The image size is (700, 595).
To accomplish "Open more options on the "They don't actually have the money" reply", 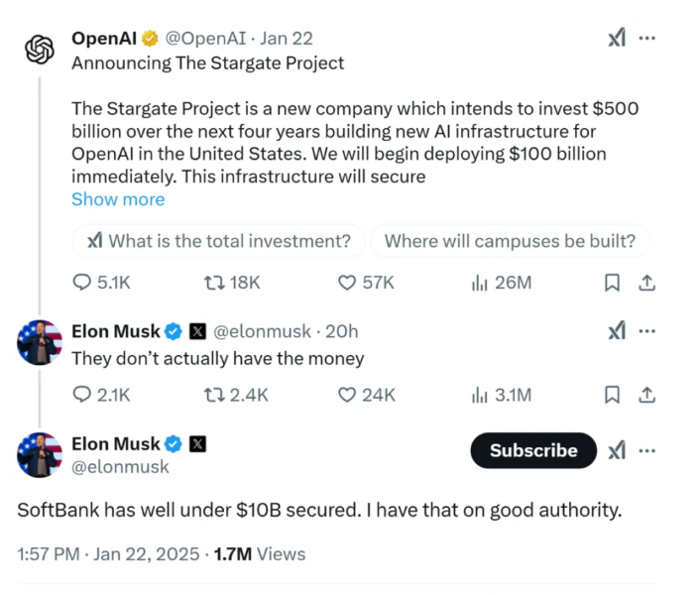I will (x=647, y=331).
